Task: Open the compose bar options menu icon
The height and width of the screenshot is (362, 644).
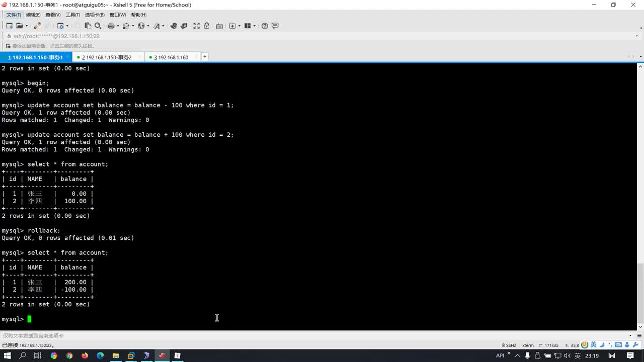Action: 639,335
